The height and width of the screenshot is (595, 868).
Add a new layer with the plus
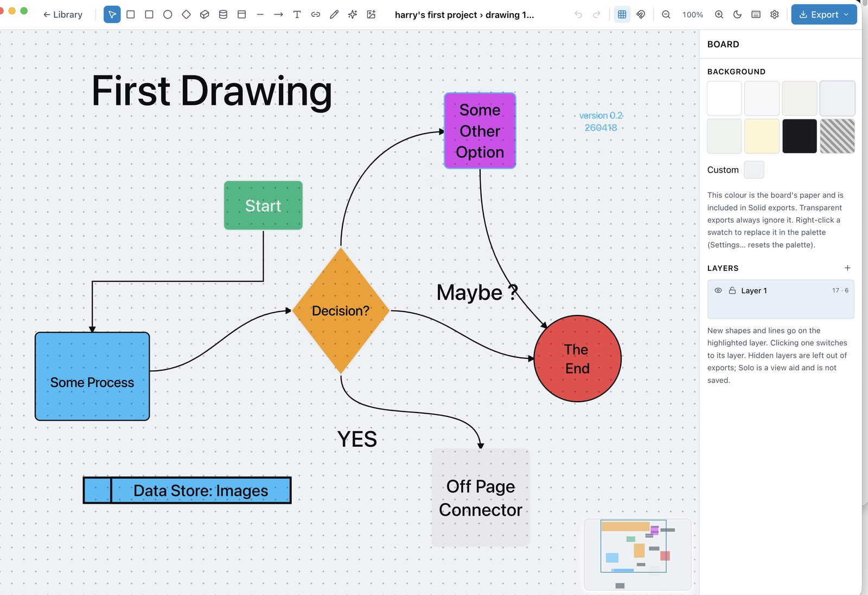[x=847, y=268]
